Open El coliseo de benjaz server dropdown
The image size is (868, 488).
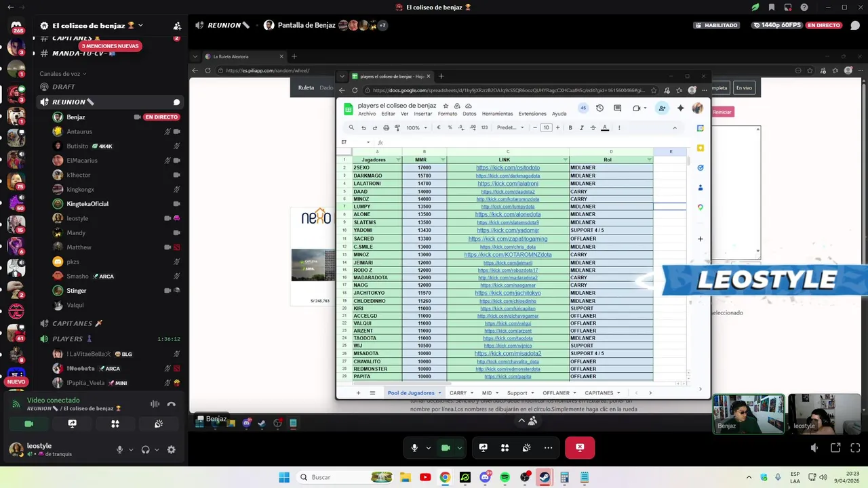click(92, 25)
